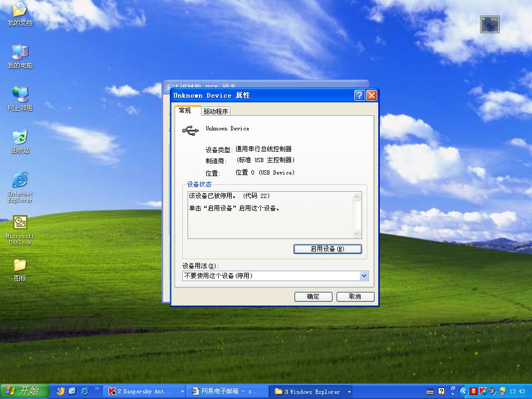This screenshot has width=532, height=399.
Task: Click the dialog's question mark help button
Action: 360,96
